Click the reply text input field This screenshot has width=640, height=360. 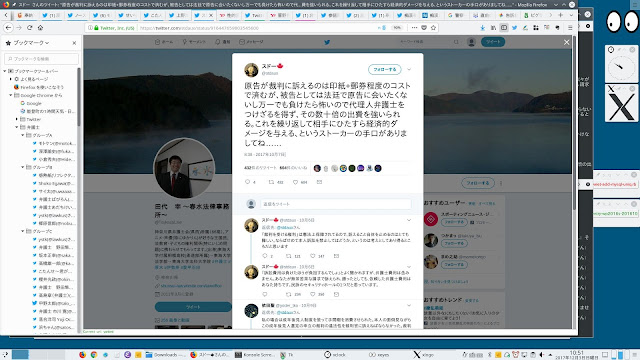point(336,204)
